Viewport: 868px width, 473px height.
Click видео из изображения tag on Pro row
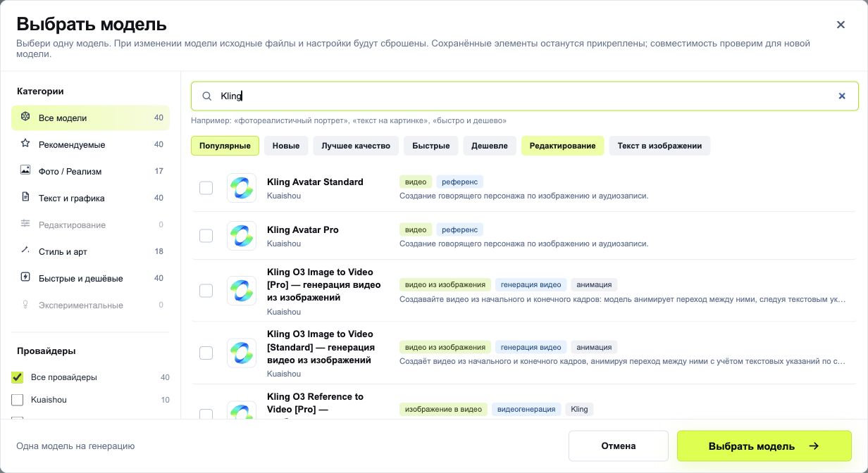click(x=445, y=285)
